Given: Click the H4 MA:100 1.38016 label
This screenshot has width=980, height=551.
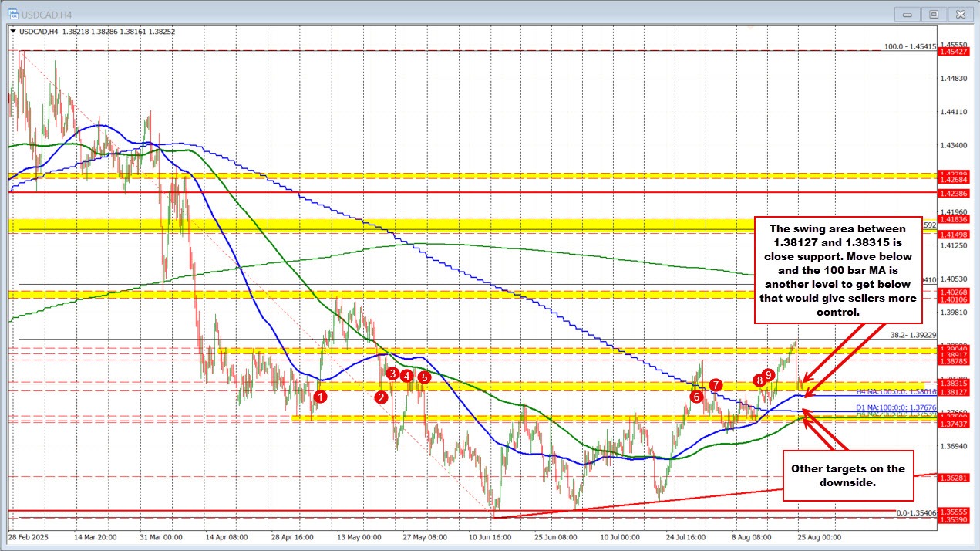Looking at the screenshot, I should (x=896, y=392).
